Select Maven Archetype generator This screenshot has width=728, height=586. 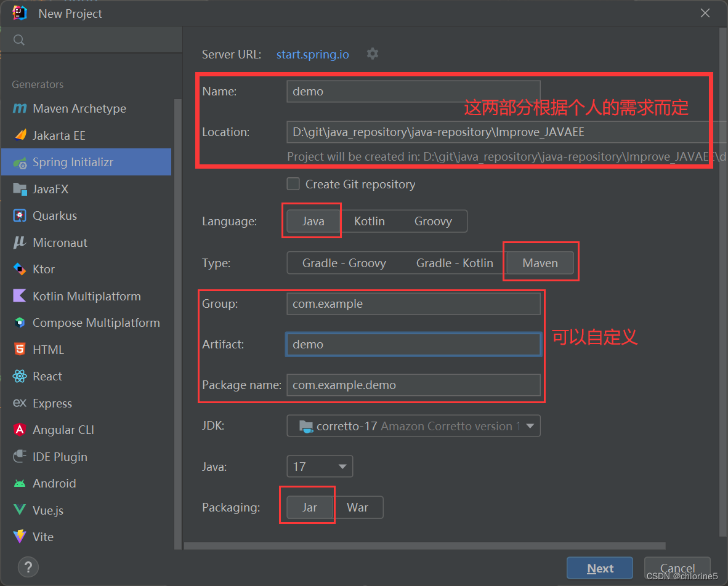point(86,108)
